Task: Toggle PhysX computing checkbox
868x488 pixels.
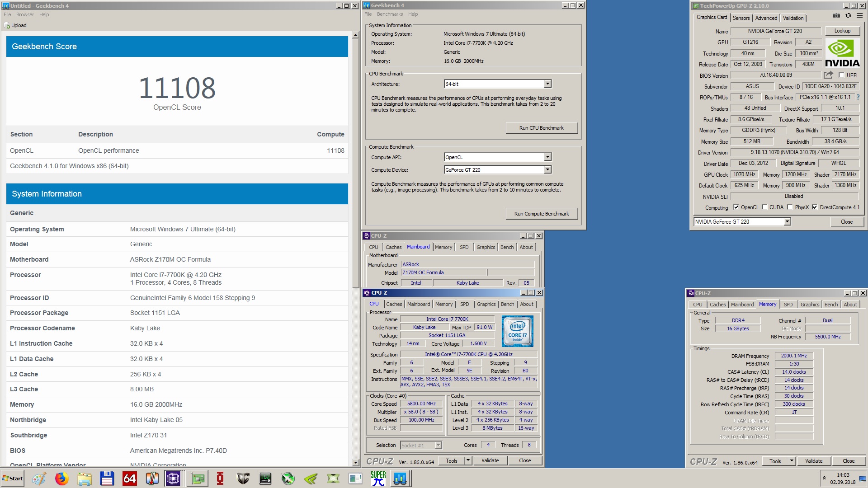Action: point(790,207)
